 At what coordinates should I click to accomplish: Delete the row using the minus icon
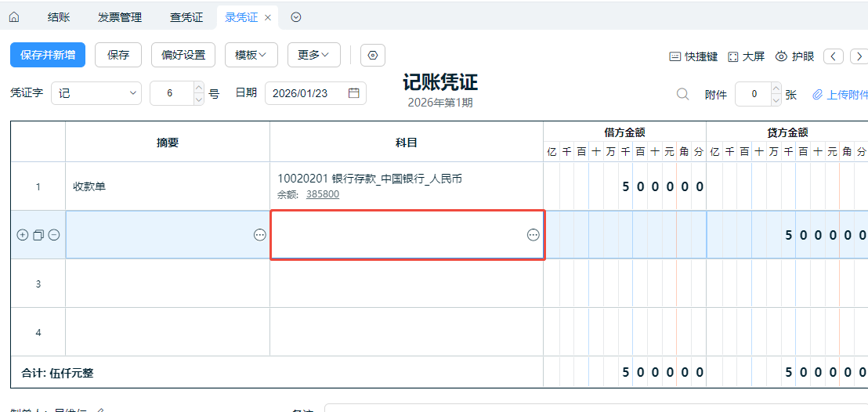tap(54, 235)
